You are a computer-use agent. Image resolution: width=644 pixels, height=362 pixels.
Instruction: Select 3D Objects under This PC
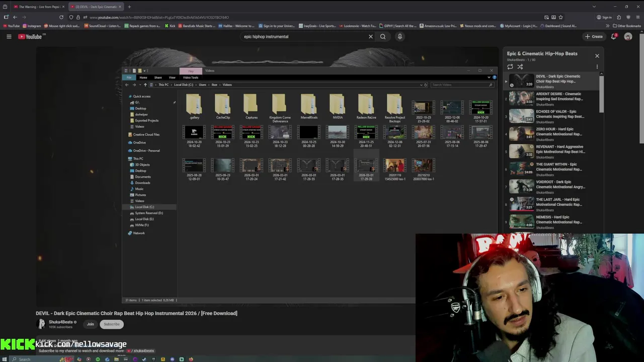pos(142,164)
